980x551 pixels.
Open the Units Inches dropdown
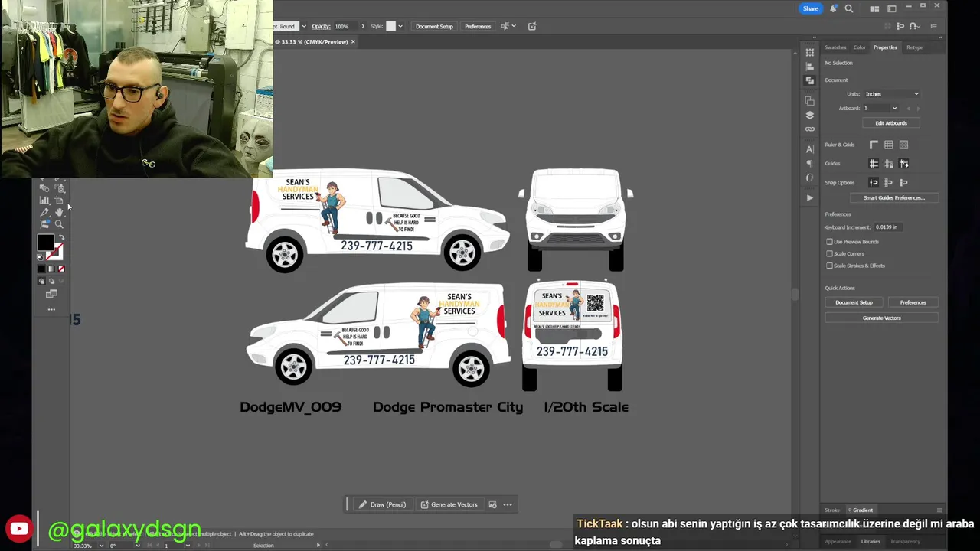pos(892,94)
